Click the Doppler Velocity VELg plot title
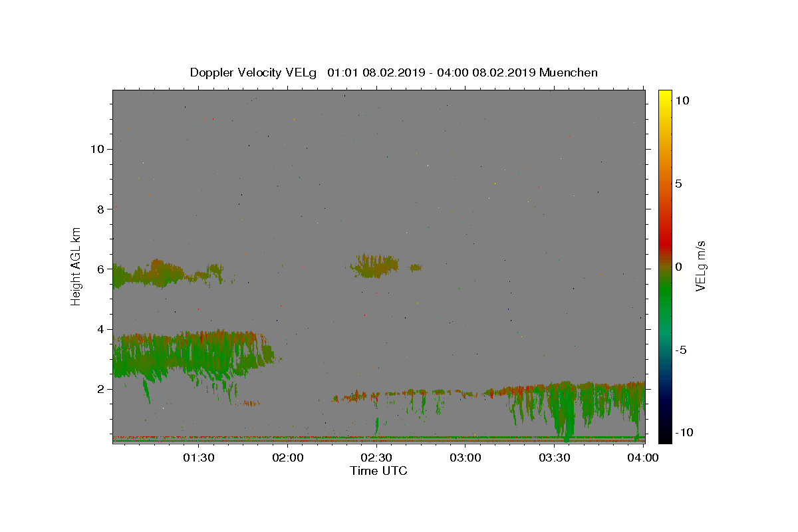798x532 pixels. click(394, 72)
